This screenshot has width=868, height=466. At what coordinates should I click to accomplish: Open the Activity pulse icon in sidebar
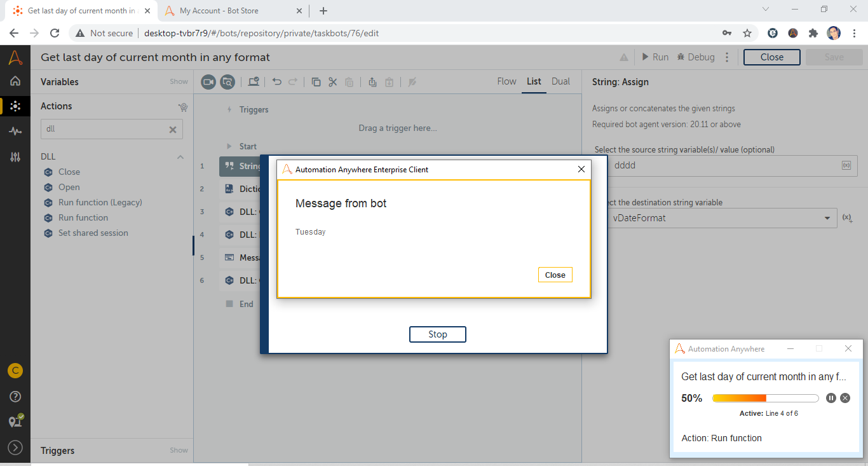(15, 131)
